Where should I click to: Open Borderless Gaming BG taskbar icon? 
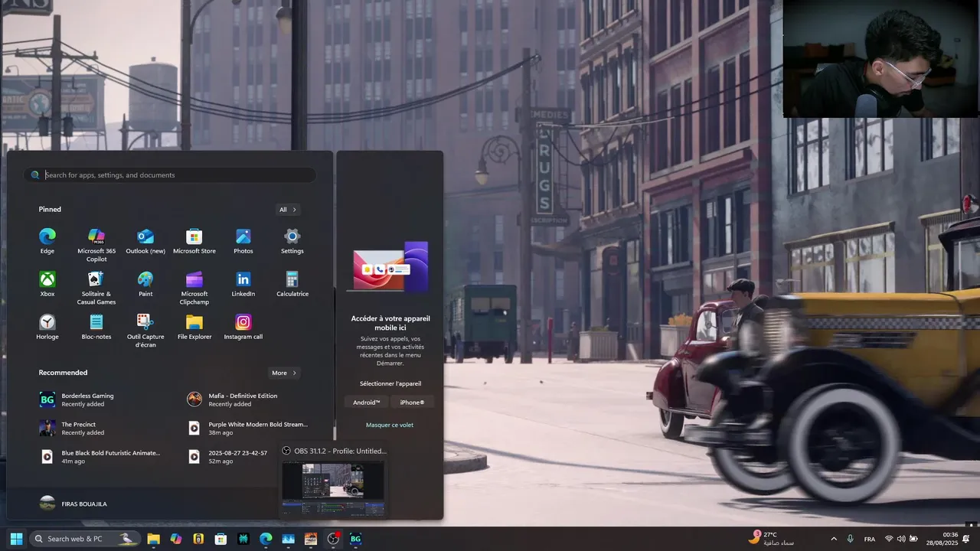point(355,539)
